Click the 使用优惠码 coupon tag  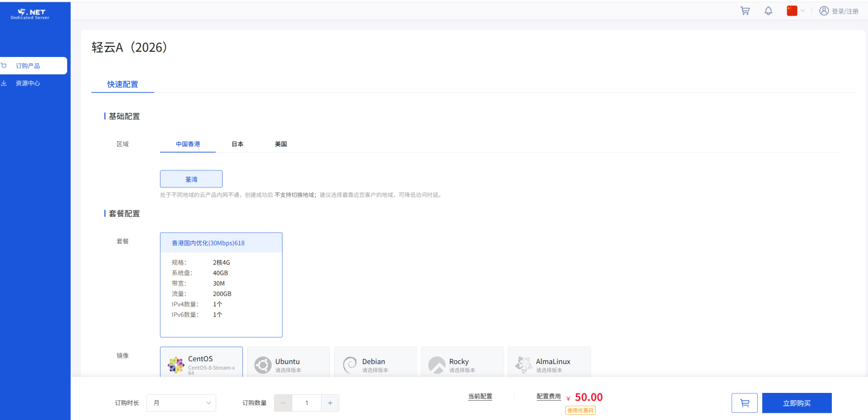(580, 410)
